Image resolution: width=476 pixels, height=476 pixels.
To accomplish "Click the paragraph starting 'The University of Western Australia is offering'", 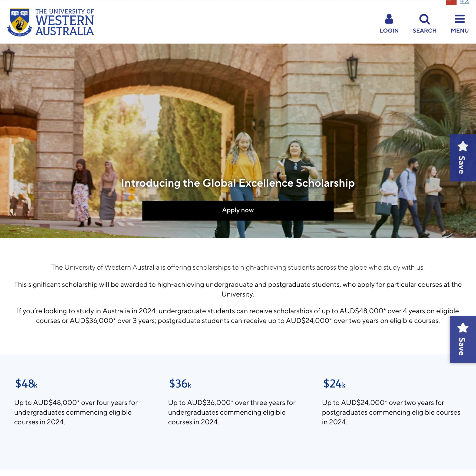I will coord(238,267).
